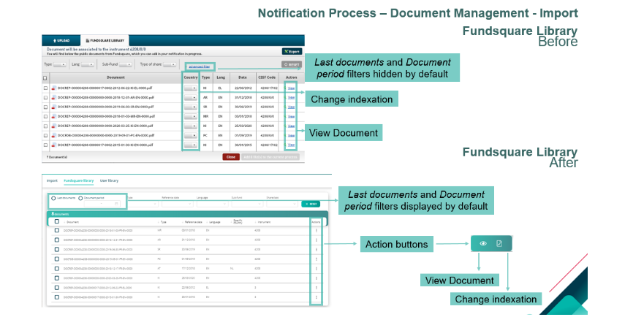Open PDF icon of the 31/12/2018 row in Before panel
This screenshot has height=336, width=644.
tap(54, 98)
